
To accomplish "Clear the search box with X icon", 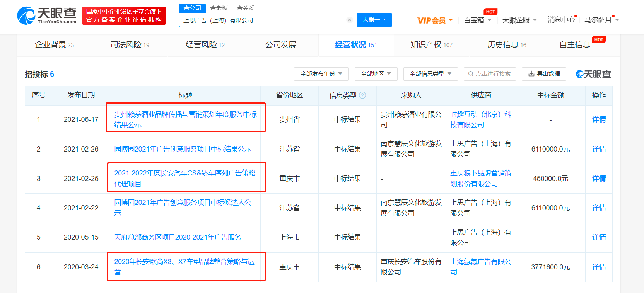I will click(x=350, y=20).
